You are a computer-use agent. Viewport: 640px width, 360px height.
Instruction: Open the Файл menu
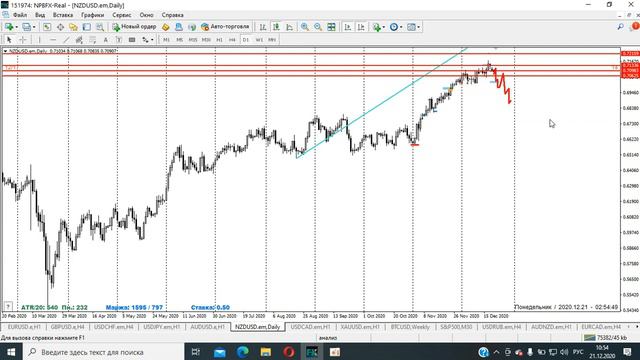pos(20,15)
